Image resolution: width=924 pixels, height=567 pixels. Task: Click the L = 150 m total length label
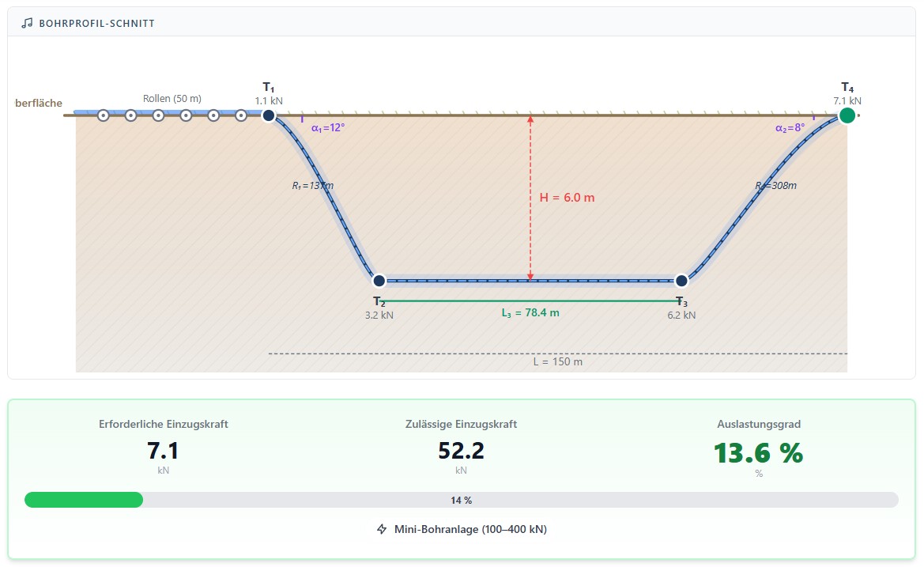coord(557,361)
